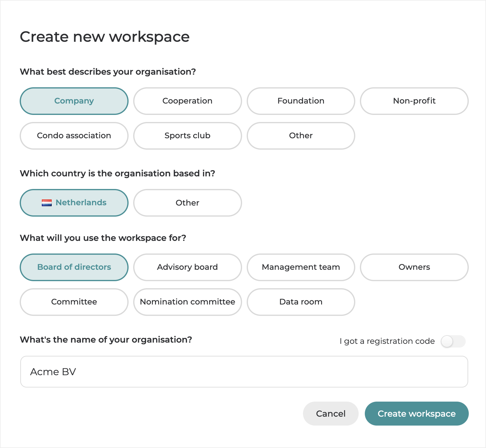
Task: Toggle the registration code switch
Action: point(453,341)
